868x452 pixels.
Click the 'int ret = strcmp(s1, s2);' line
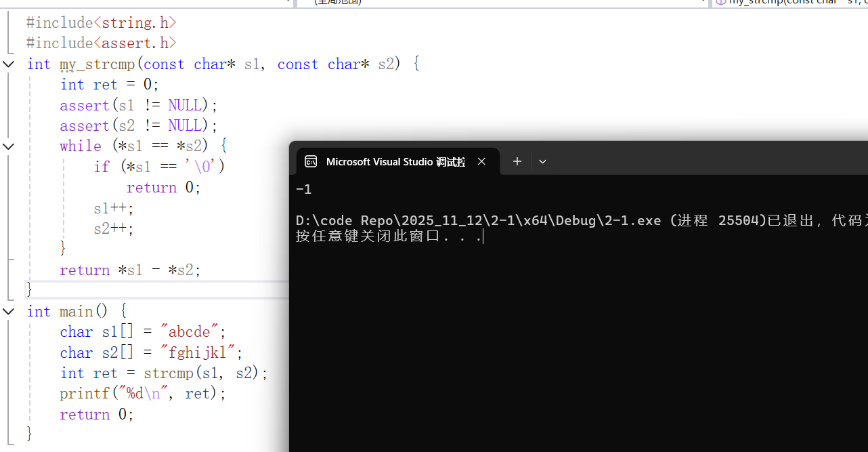[164, 373]
